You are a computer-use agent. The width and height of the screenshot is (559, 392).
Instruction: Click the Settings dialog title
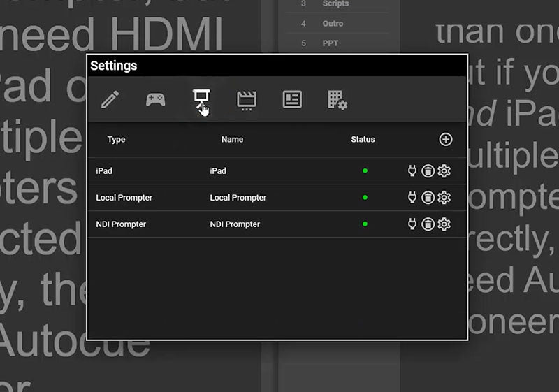click(x=114, y=66)
